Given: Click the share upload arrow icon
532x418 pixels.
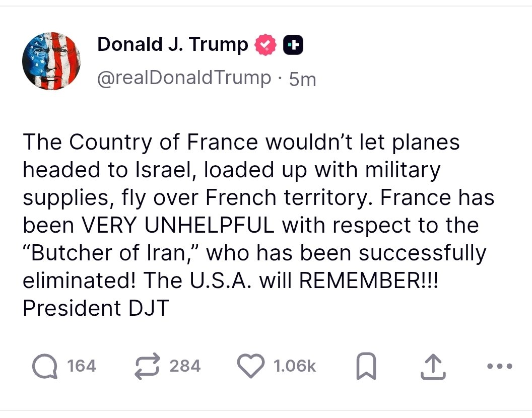Looking at the screenshot, I should point(433,367).
